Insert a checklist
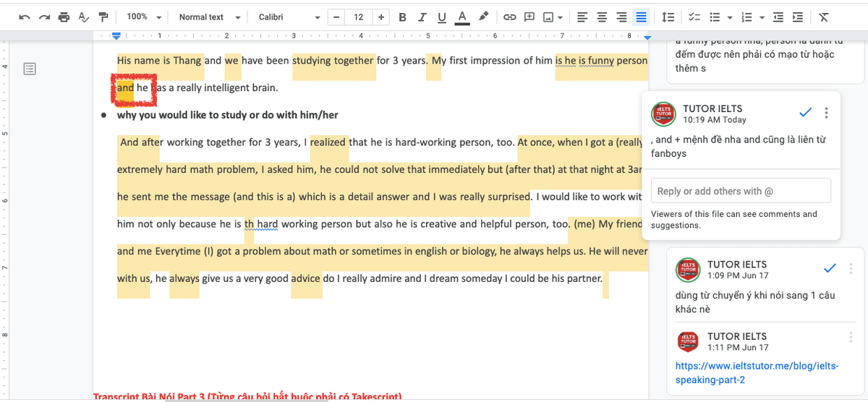Image resolution: width=868 pixels, height=402 pixels. tap(695, 17)
